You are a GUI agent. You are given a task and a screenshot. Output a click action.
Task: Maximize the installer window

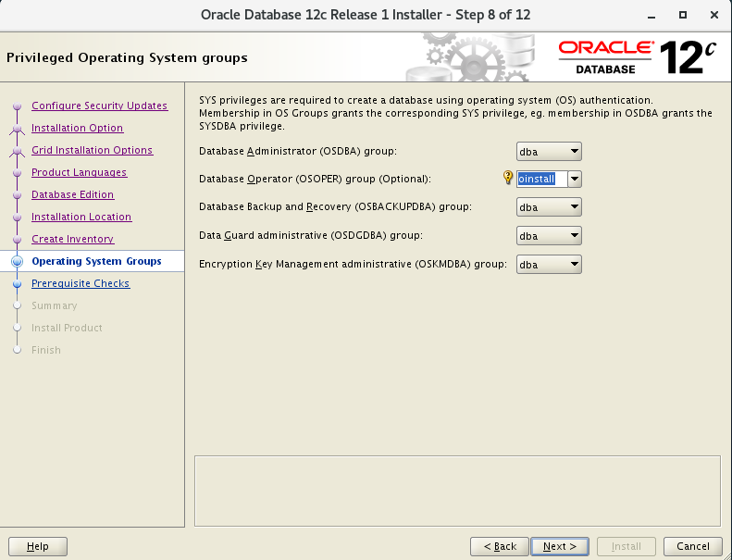(x=683, y=15)
